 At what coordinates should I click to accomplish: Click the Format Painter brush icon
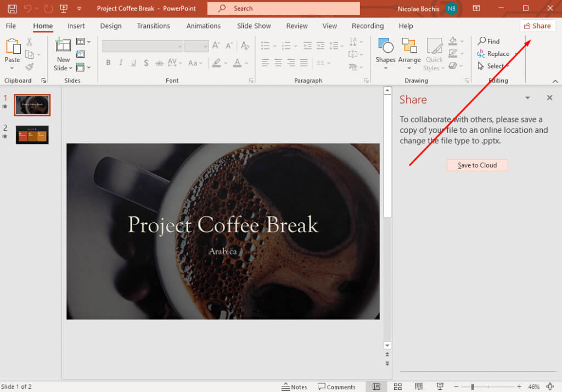[x=30, y=66]
